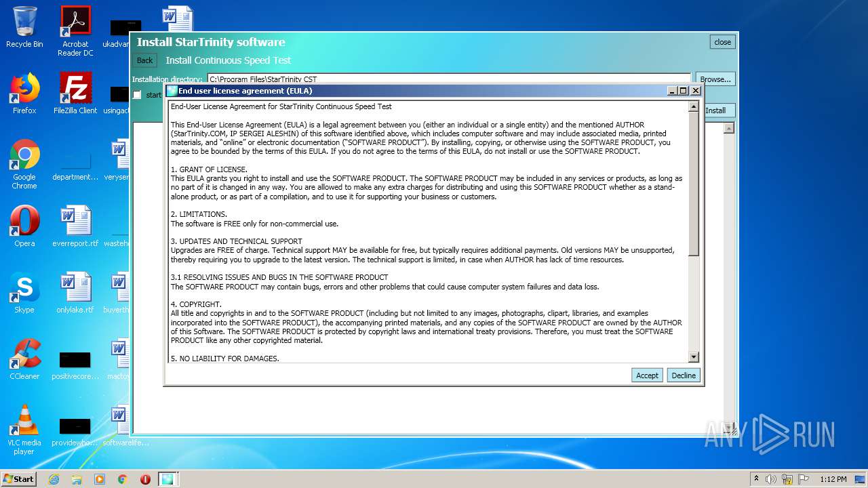Toggle the 'start' checkbox in installer
Viewport: 868px width, 488px height.
(137, 95)
